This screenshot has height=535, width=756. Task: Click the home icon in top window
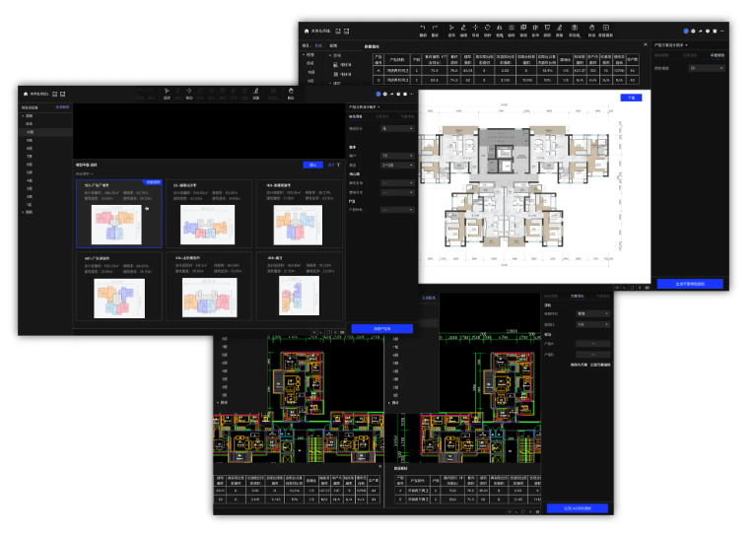tap(306, 32)
